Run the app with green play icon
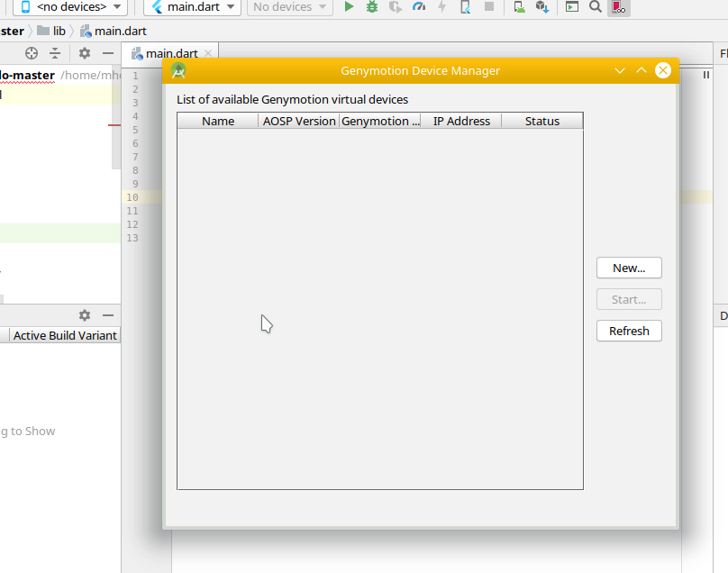728x573 pixels. (x=350, y=6)
